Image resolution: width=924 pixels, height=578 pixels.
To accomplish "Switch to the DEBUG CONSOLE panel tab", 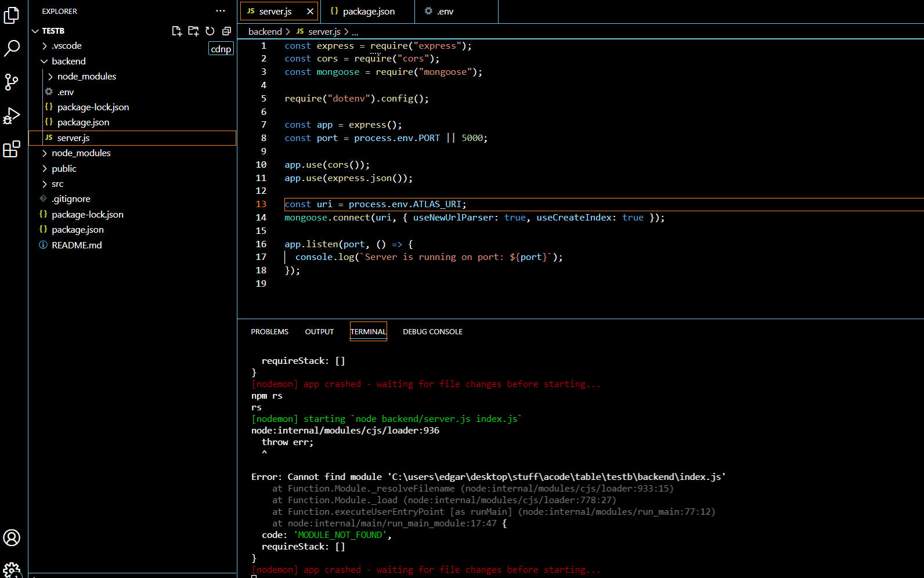I will point(432,332).
